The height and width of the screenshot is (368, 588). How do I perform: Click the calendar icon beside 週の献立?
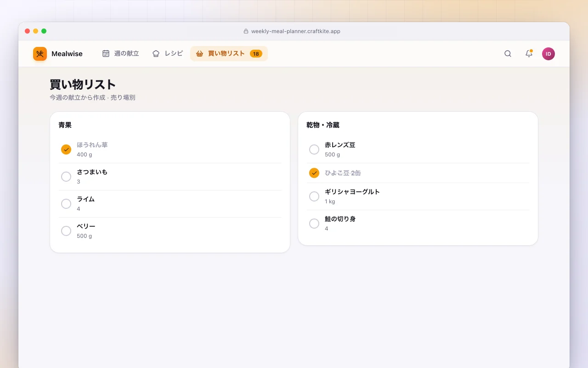(106, 53)
